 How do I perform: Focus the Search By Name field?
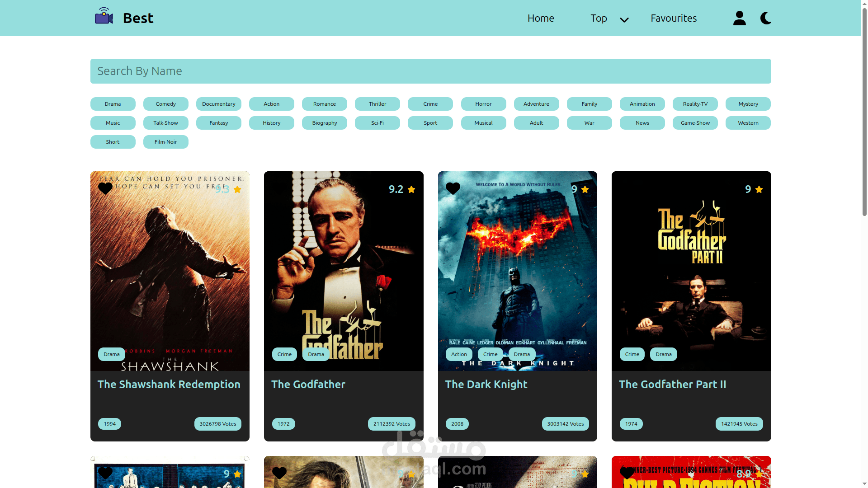tap(430, 71)
